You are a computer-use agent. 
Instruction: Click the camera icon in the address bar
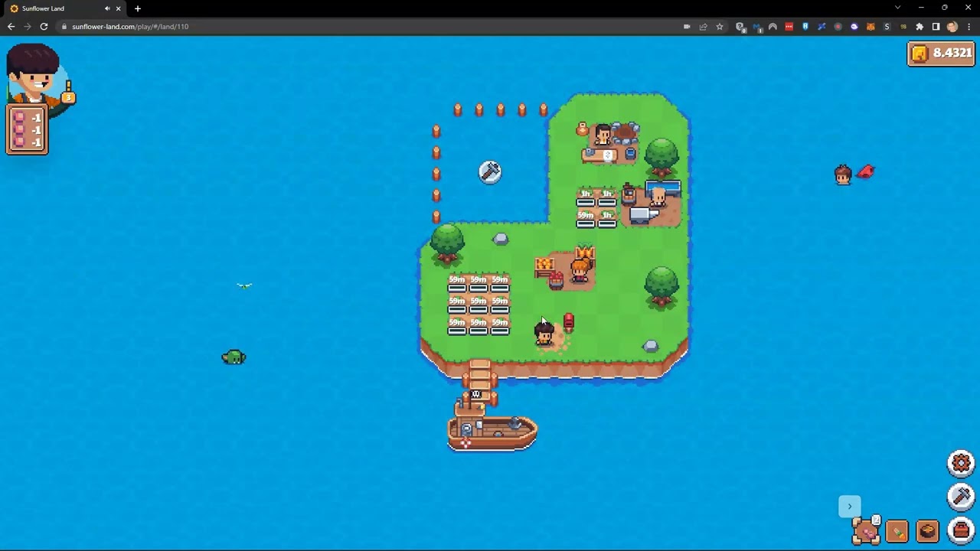point(687,27)
